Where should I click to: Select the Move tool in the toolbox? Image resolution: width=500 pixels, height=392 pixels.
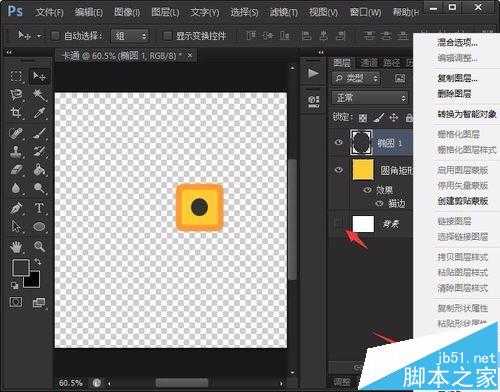[x=39, y=77]
